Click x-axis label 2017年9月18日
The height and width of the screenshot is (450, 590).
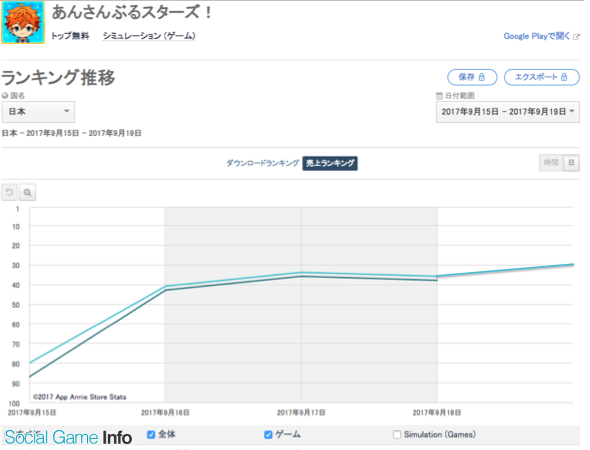436,413
